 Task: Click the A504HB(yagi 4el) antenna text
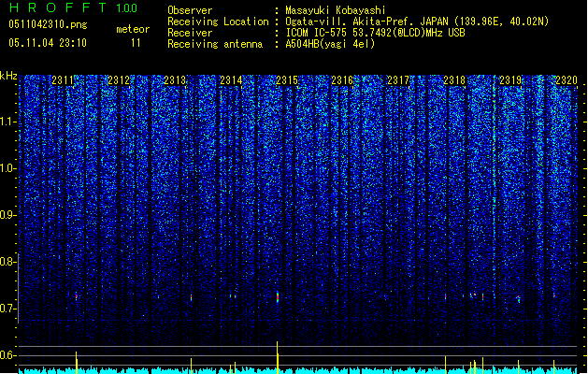click(x=330, y=44)
